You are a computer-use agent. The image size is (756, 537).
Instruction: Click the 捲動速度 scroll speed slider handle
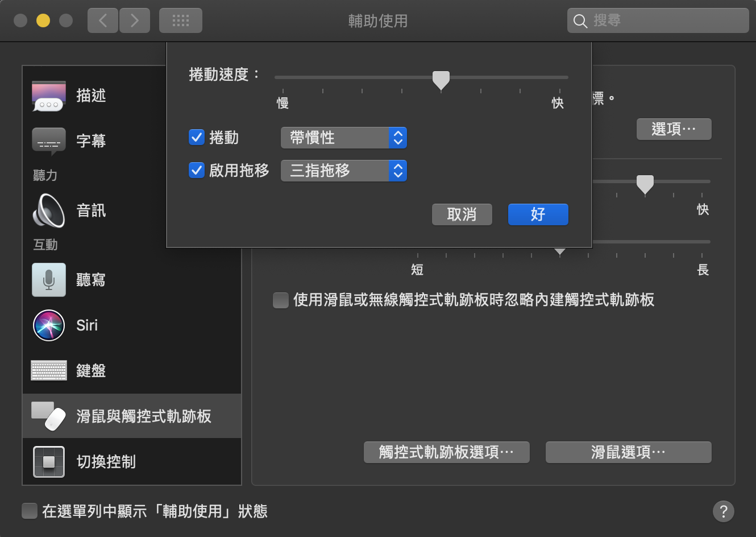point(441,80)
